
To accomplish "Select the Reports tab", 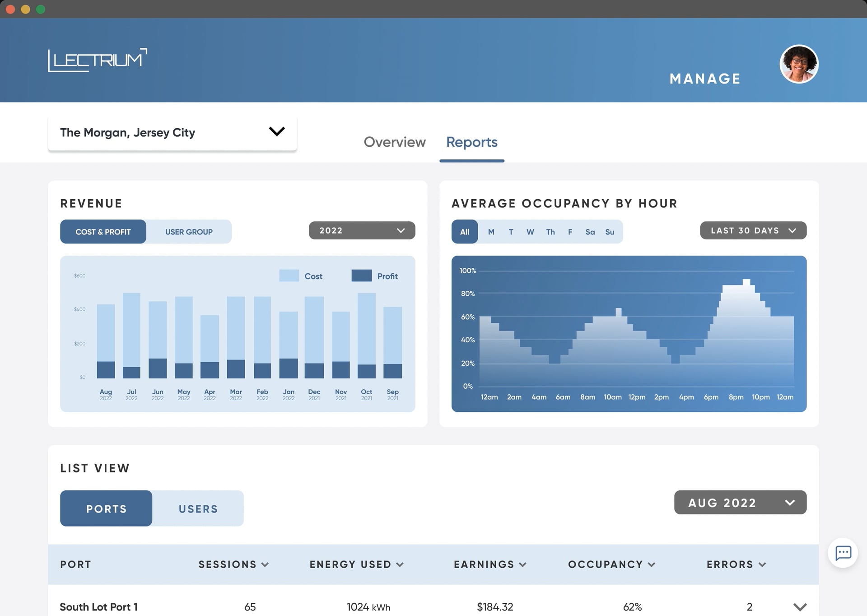I will [471, 142].
